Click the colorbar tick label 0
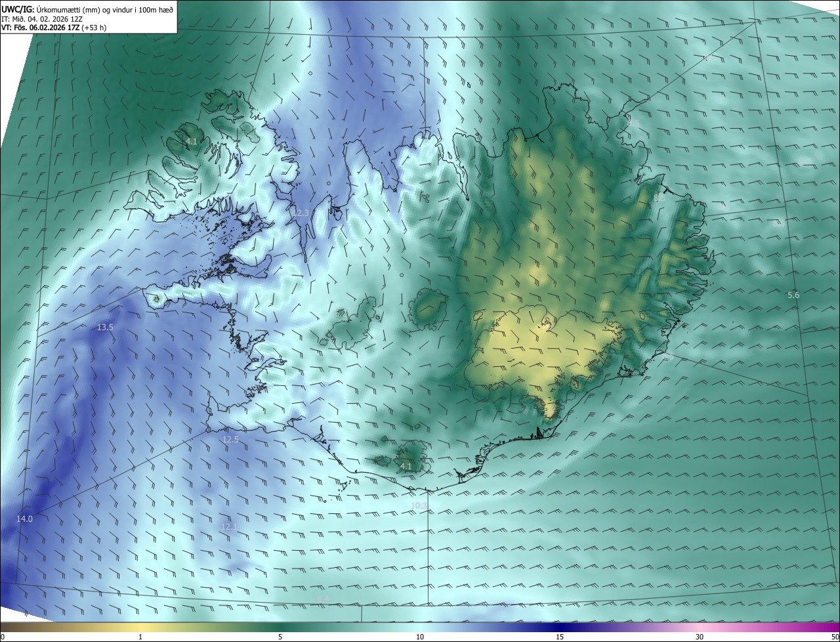 [x=3, y=637]
